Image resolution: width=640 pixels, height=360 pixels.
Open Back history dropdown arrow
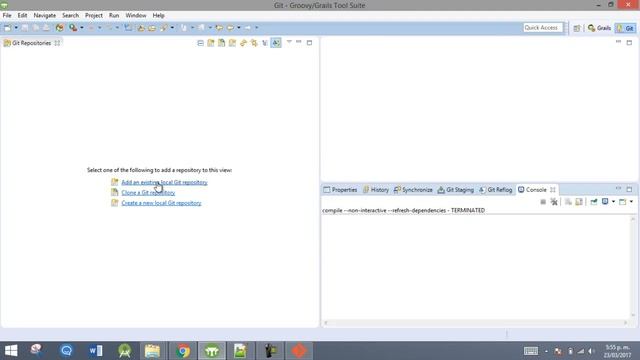[x=239, y=28]
